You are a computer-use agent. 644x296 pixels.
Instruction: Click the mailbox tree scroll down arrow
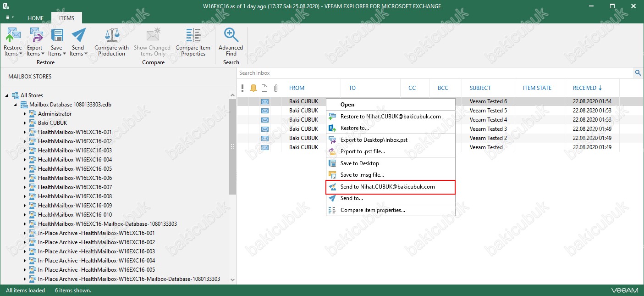[232, 279]
